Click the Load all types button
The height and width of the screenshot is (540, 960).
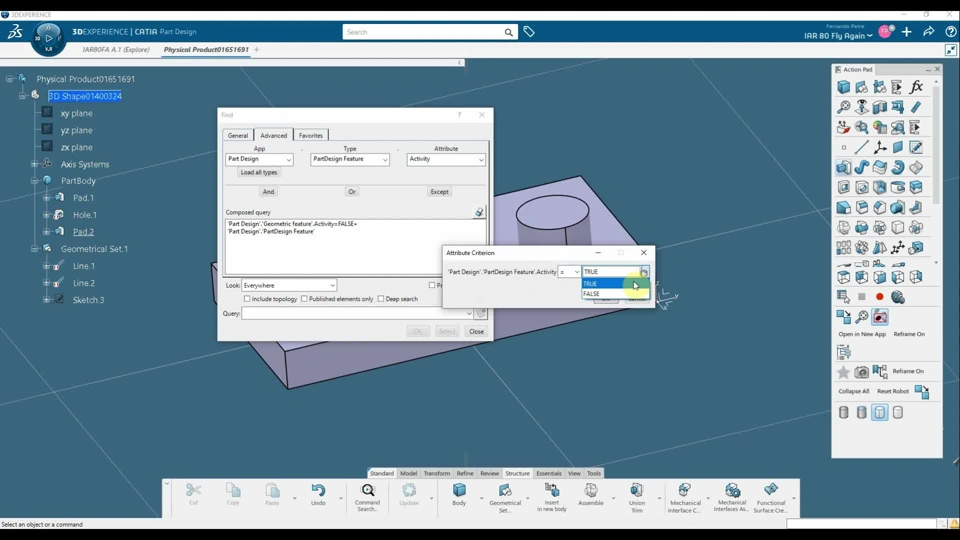pyautogui.click(x=259, y=173)
